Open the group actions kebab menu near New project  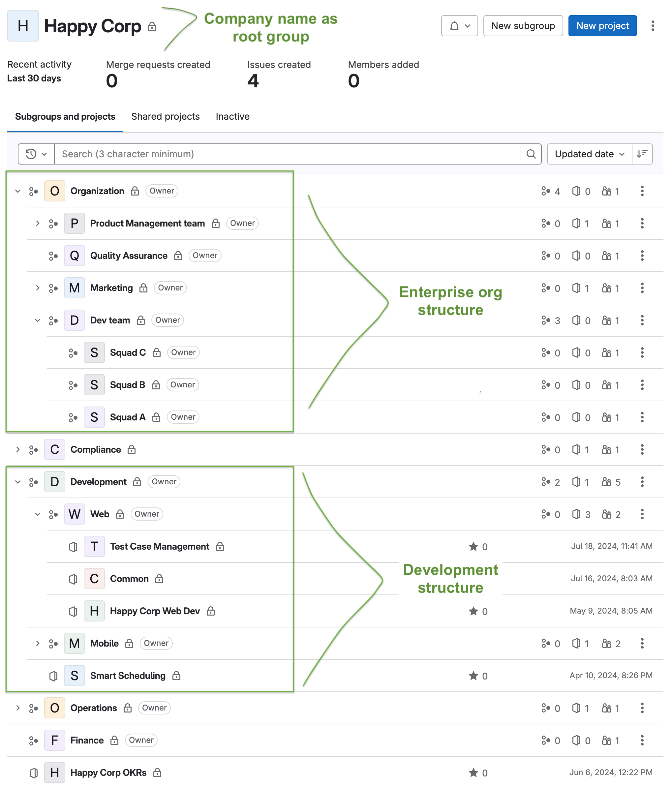[653, 26]
